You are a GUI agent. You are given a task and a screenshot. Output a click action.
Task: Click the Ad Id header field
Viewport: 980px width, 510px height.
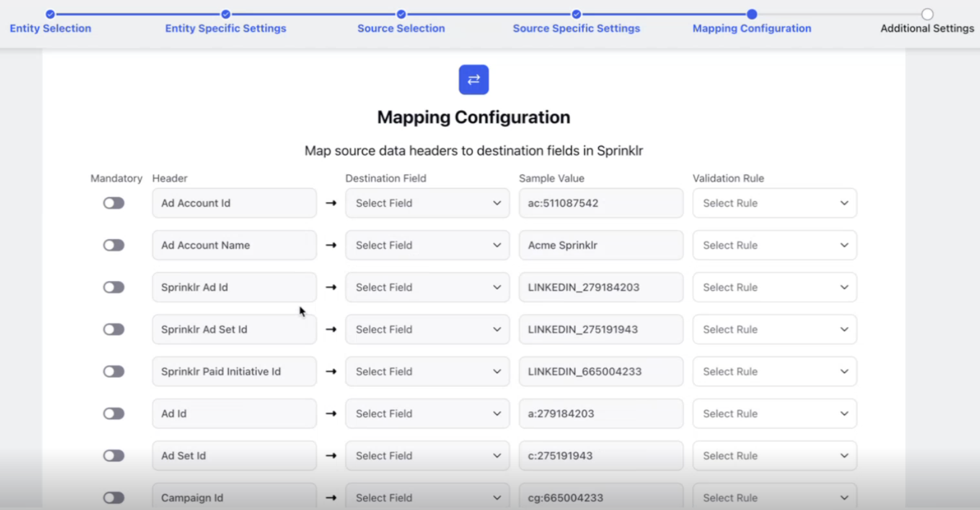234,414
